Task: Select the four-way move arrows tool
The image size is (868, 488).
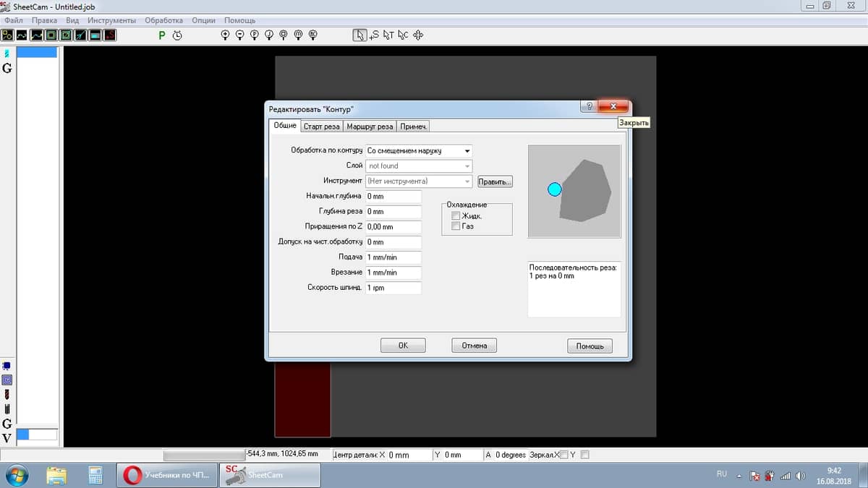Action: (418, 35)
